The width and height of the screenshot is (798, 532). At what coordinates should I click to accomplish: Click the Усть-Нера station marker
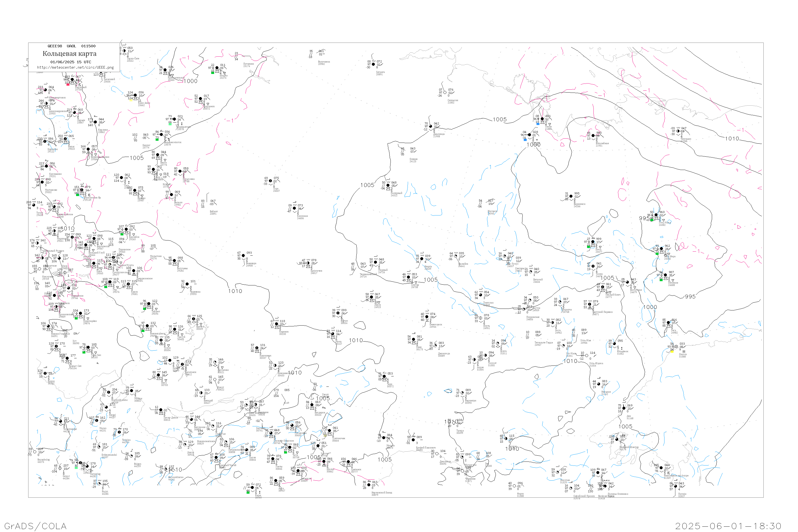tap(661, 249)
